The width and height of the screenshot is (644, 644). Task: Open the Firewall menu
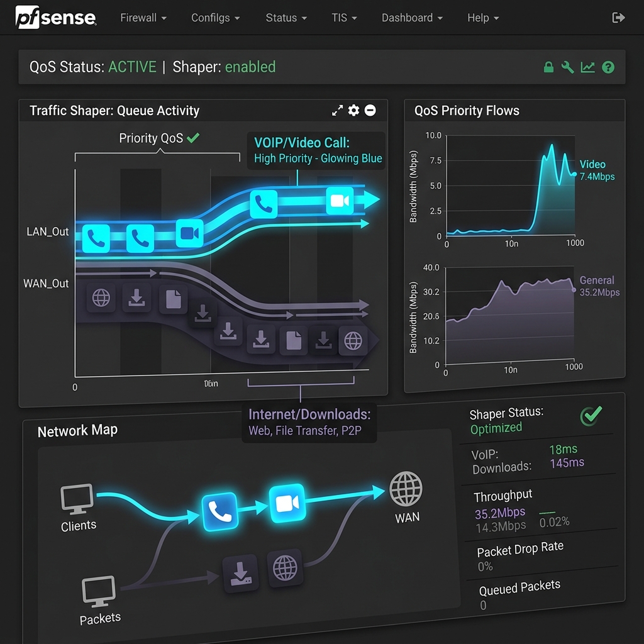143,18
